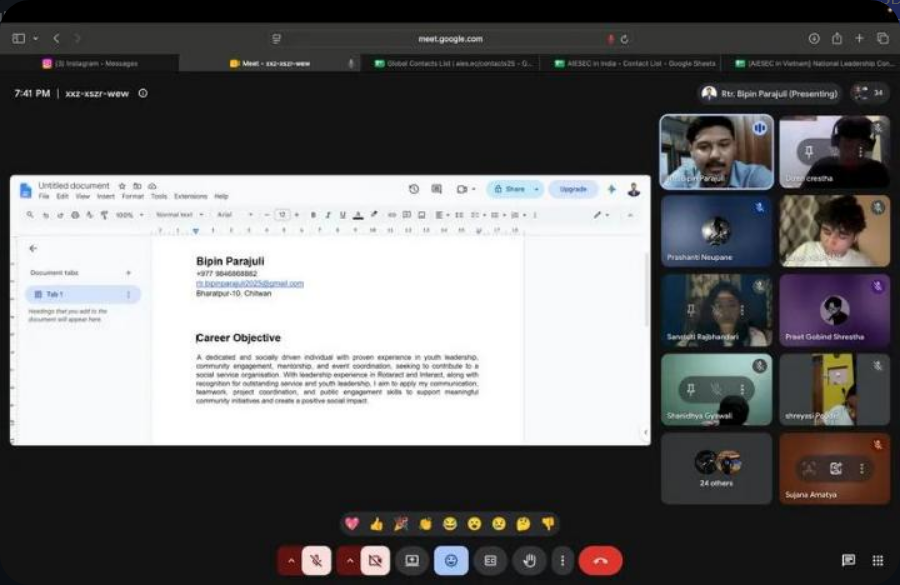Viewport: 900px width, 585px height.
Task: Select the Meet xxz-xszr-wew tab
Action: click(270, 64)
